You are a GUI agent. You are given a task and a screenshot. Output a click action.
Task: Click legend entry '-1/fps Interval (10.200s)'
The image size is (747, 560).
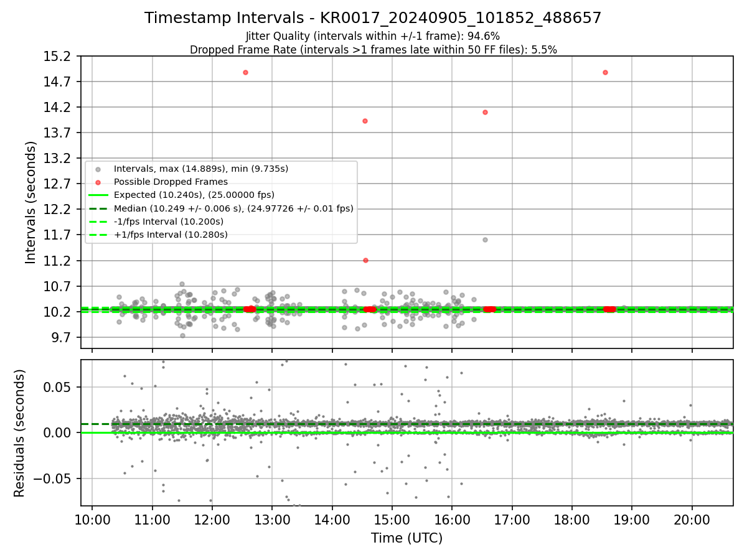click(169, 222)
